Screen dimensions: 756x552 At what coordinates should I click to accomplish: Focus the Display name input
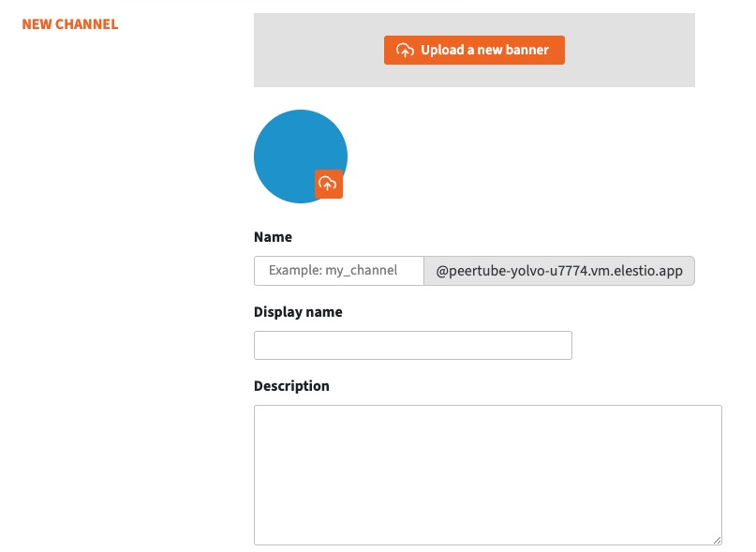click(412, 345)
